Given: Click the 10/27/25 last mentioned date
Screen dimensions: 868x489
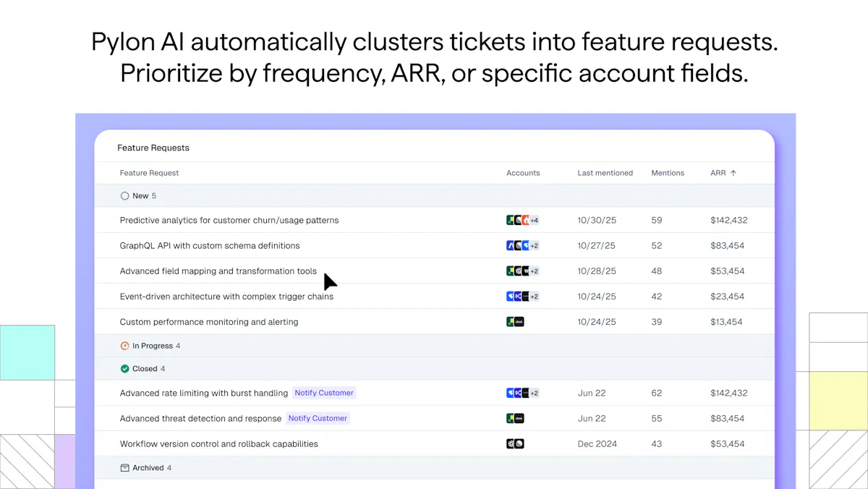Looking at the screenshot, I should [597, 245].
